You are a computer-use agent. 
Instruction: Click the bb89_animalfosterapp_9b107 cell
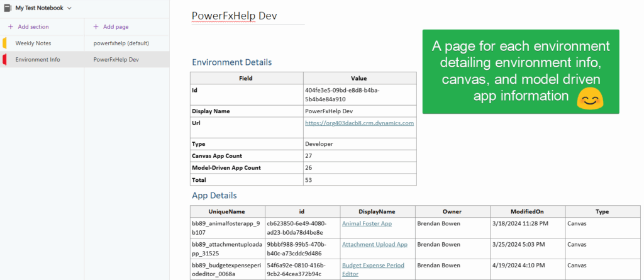(228, 228)
